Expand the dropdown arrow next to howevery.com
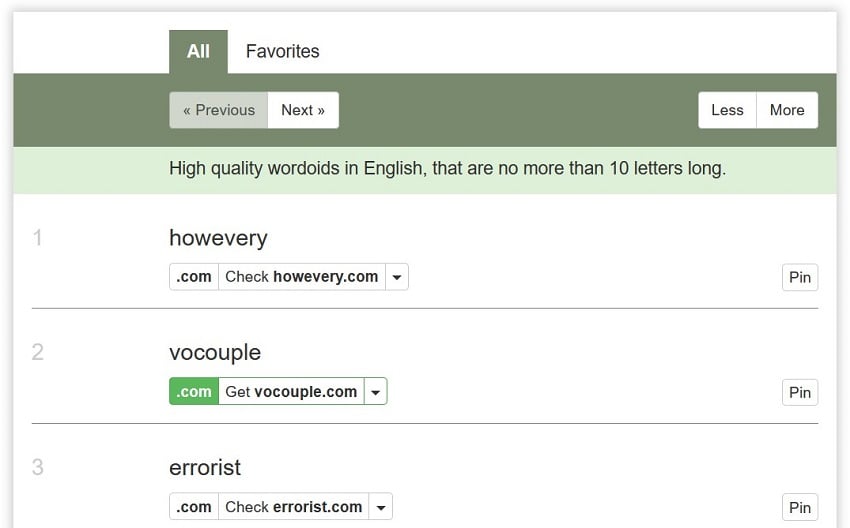The width and height of the screenshot is (850, 528). pyautogui.click(x=397, y=277)
